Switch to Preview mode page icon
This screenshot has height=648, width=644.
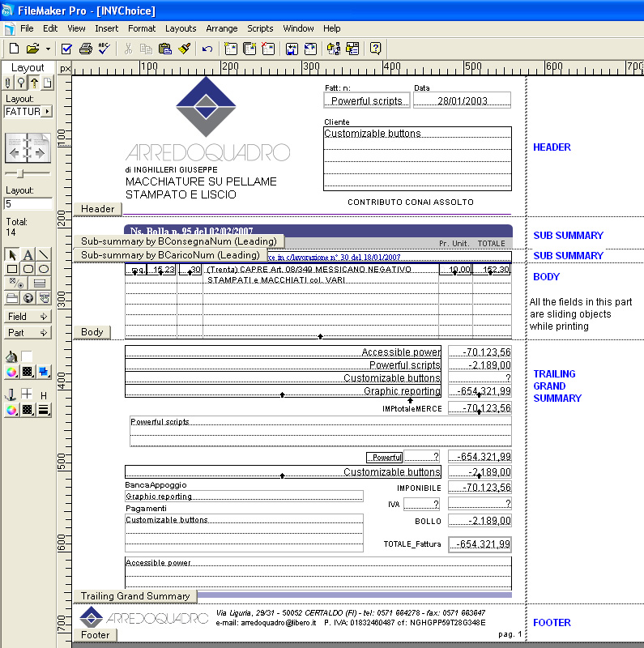(x=48, y=83)
